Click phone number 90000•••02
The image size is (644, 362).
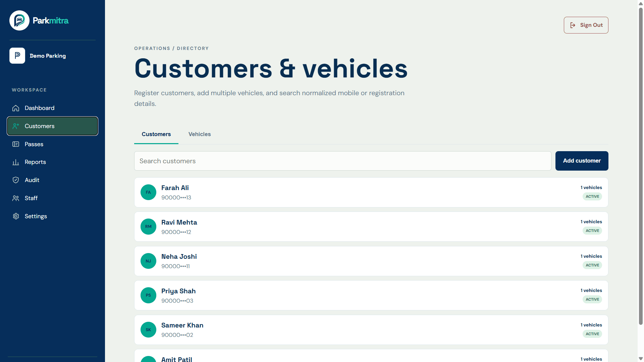tap(177, 335)
